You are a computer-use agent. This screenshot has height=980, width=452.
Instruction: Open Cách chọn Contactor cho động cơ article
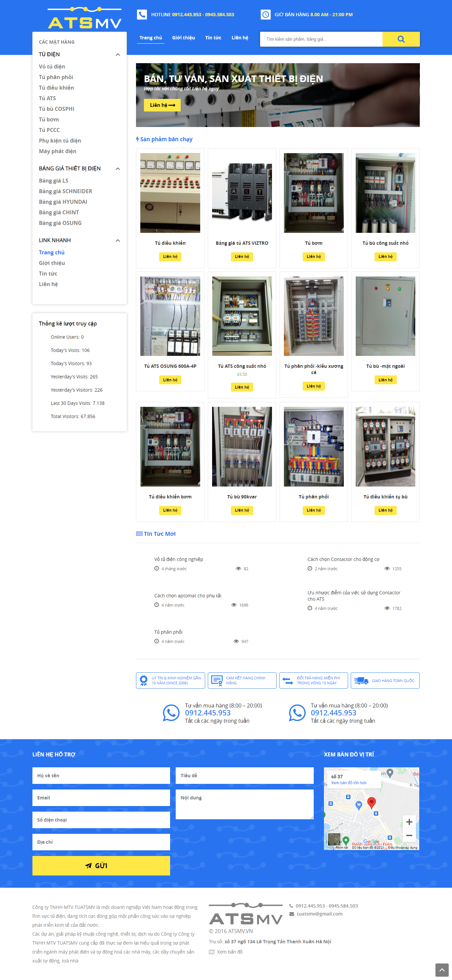click(343, 559)
